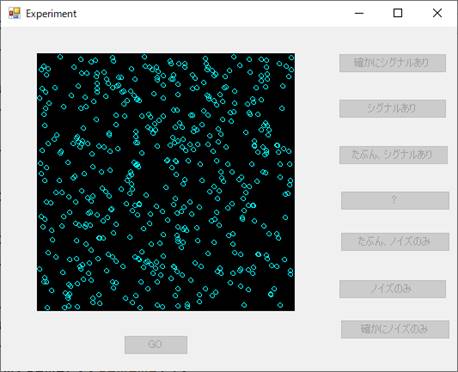Start the trial with the GO button
This screenshot has width=458, height=372.
click(156, 344)
